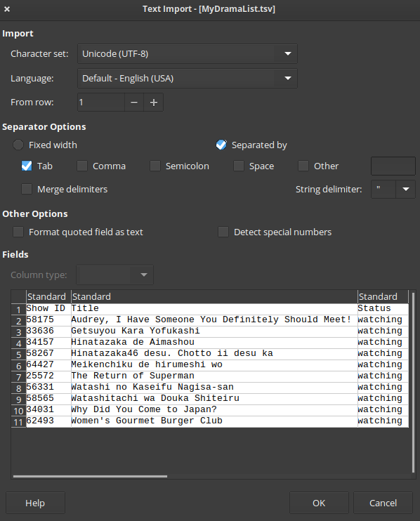420x521 pixels.
Task: Click Watashitachi wa Douka Shiteiru title
Action: pos(214,398)
